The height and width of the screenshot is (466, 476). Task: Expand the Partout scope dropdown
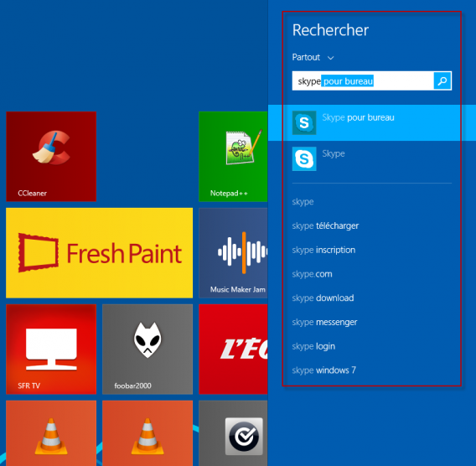pyautogui.click(x=313, y=57)
